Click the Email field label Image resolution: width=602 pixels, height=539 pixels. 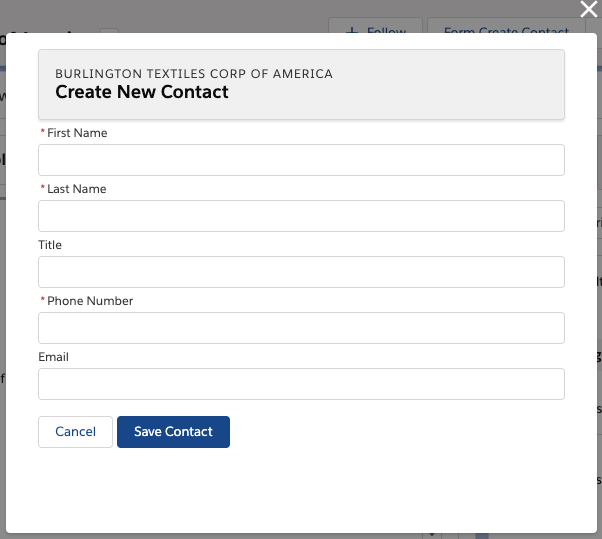pyautogui.click(x=53, y=357)
